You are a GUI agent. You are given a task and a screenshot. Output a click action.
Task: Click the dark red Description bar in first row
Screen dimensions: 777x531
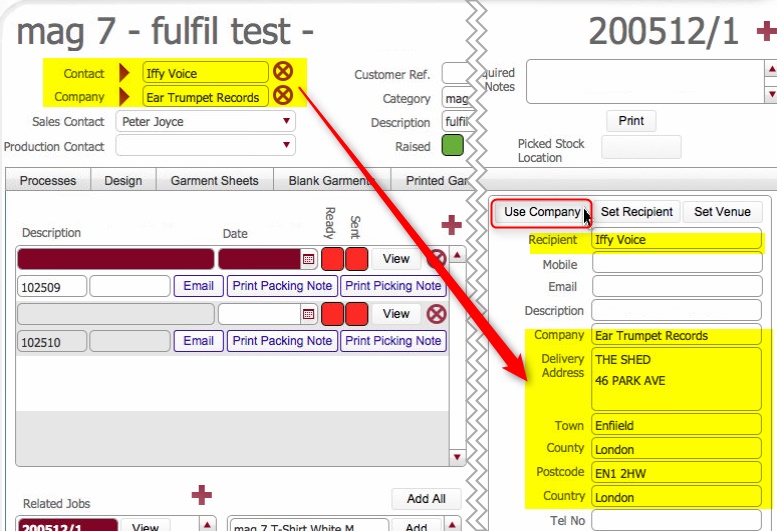point(115,259)
